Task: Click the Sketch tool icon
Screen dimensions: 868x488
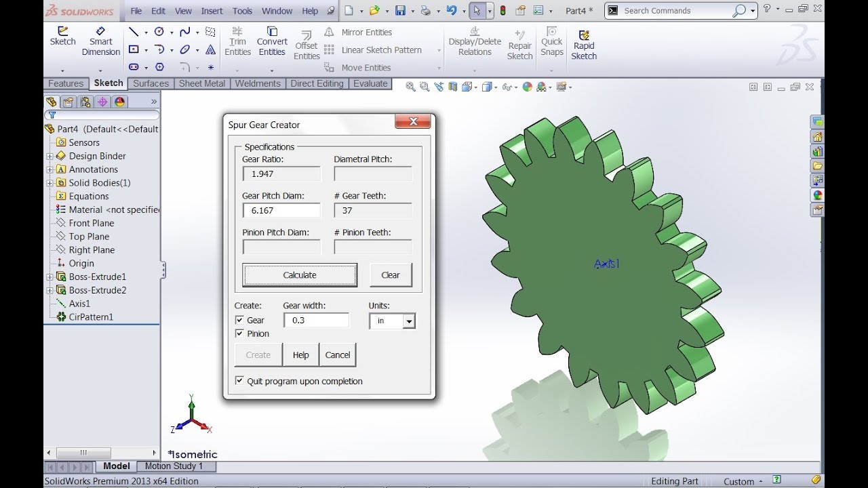Action: [62, 31]
